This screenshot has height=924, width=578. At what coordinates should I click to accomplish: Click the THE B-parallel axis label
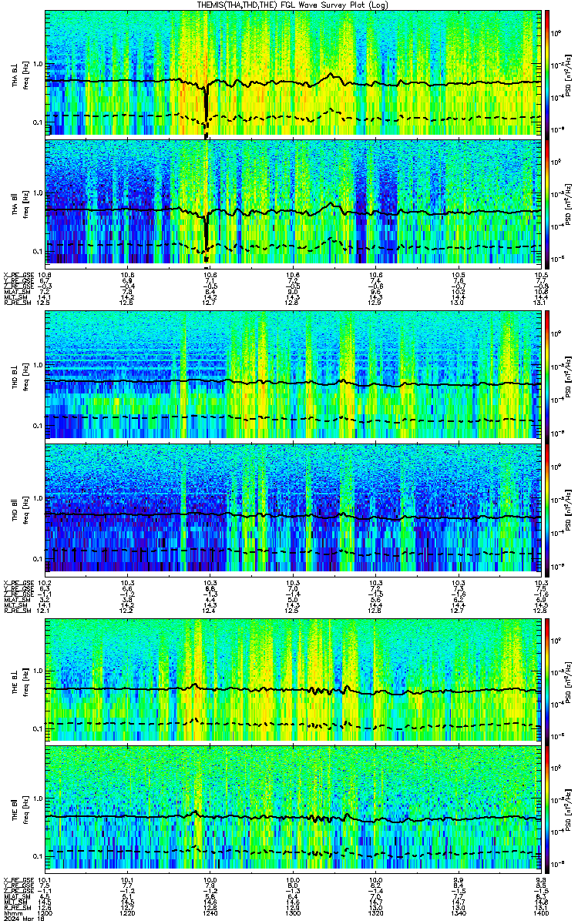click(15, 810)
